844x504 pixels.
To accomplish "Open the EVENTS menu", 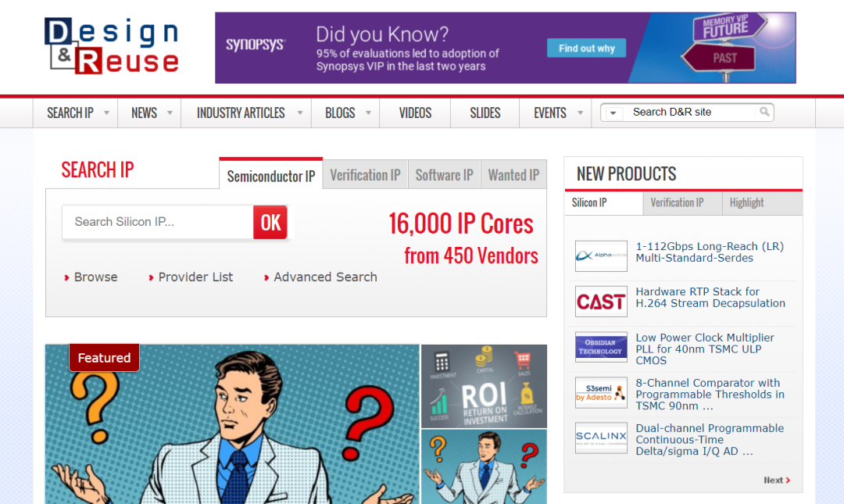I will pyautogui.click(x=550, y=113).
